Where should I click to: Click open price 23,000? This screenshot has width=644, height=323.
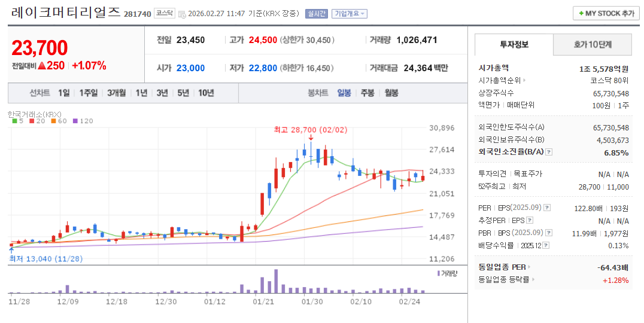point(190,68)
